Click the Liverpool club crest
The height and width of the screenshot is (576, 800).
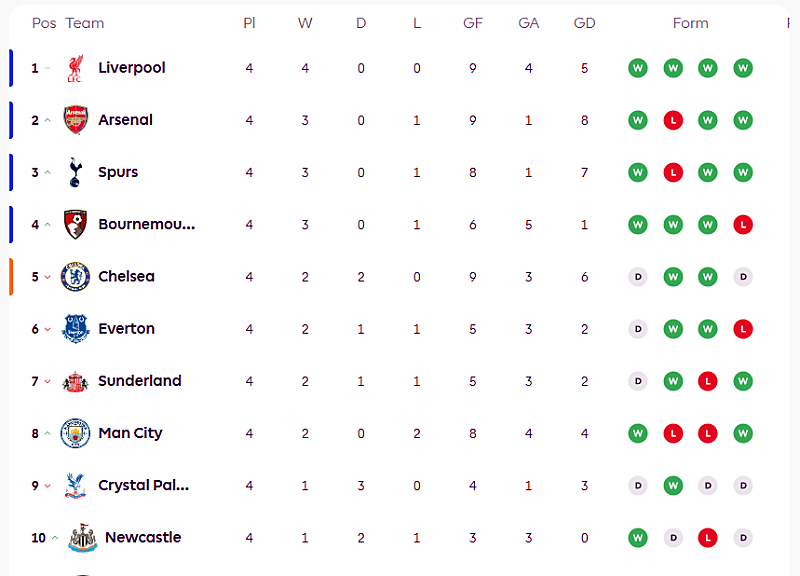click(x=75, y=68)
